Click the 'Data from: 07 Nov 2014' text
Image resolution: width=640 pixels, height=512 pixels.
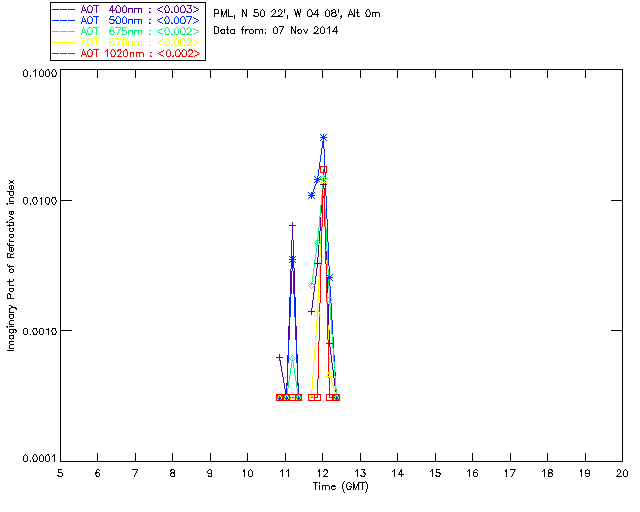(276, 31)
